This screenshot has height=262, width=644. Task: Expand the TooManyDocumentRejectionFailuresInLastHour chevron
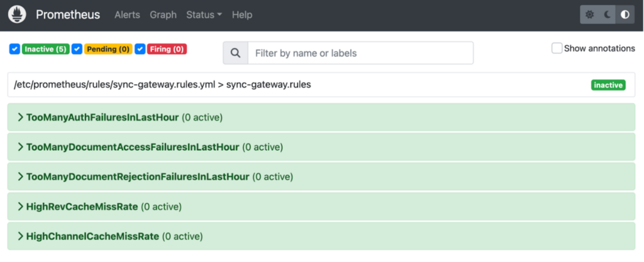[20, 177]
